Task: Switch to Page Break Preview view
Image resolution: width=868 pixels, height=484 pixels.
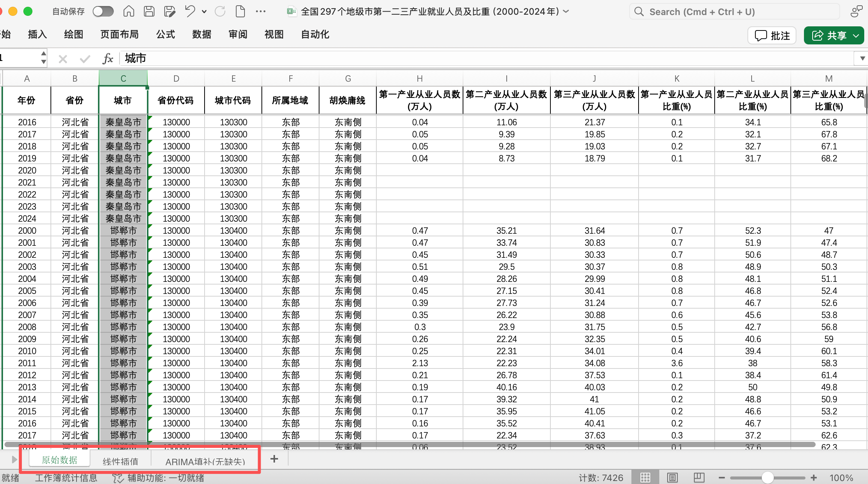Action: coord(699,478)
